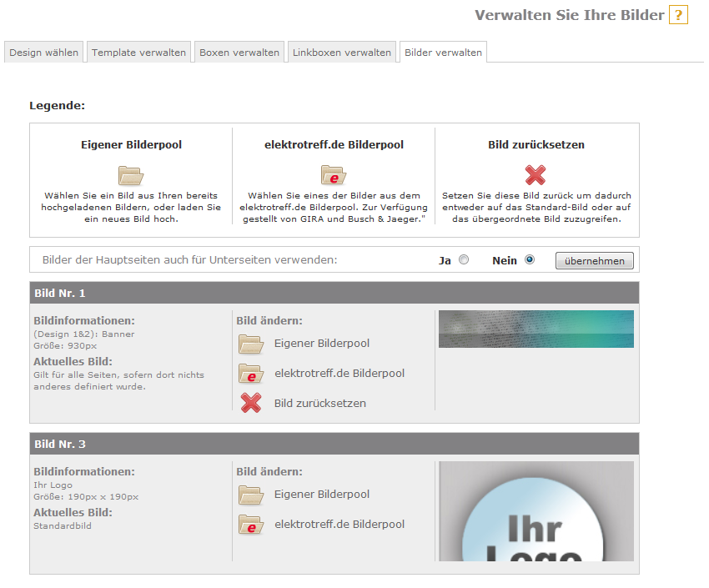Click Eigener Bilderpool folder icon in Bild Nr. 3

251,495
